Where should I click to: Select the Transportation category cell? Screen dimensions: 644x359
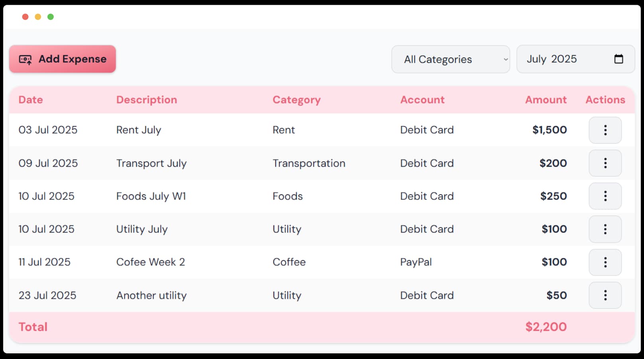tap(309, 163)
